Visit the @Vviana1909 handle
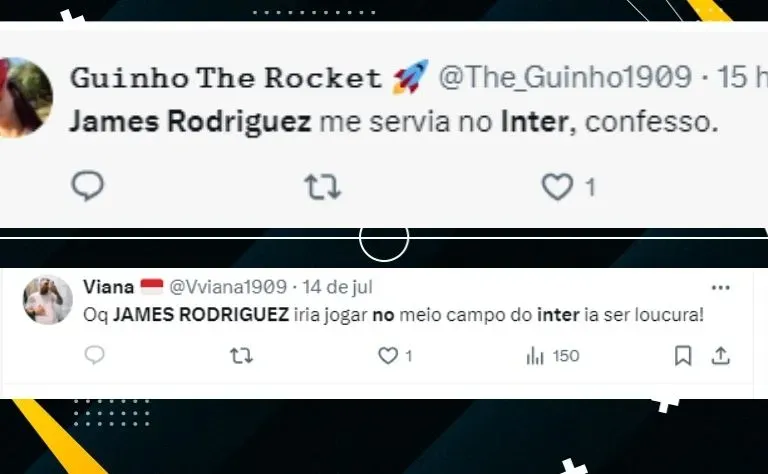 228,287
